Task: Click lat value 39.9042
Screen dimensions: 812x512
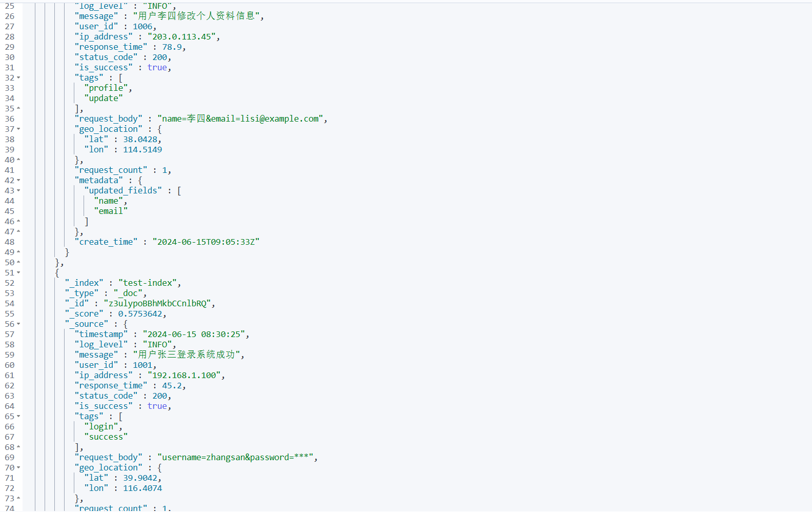Action: 140,478
